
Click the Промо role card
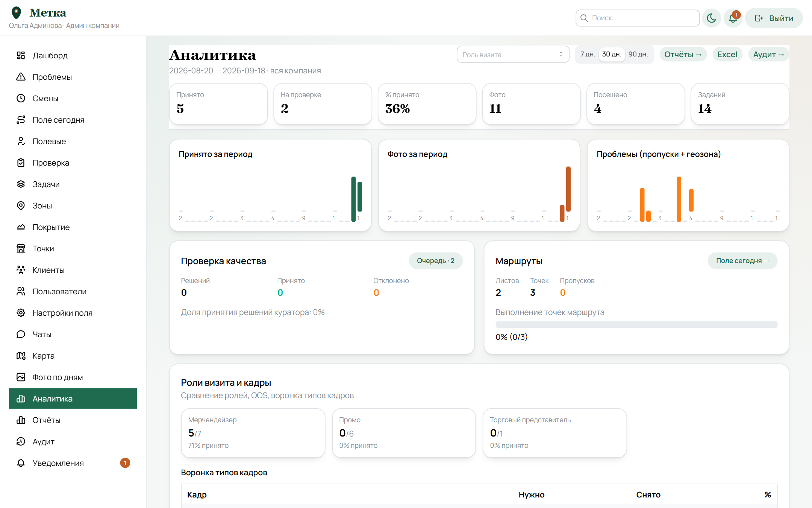pyautogui.click(x=404, y=433)
